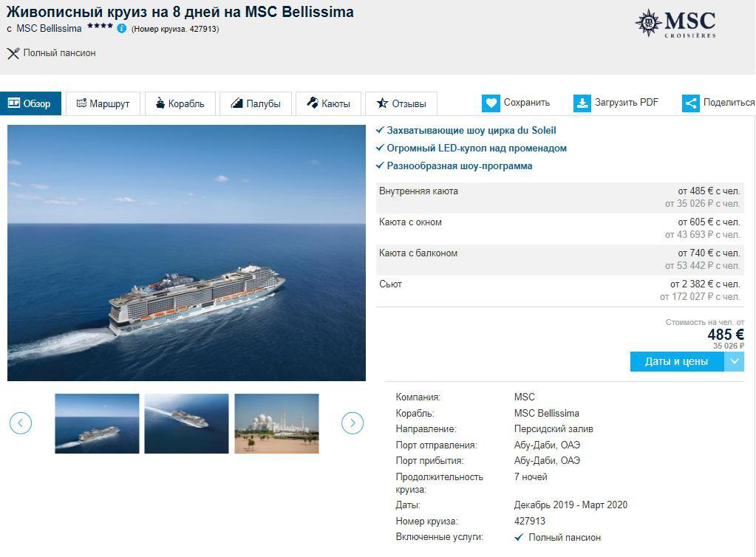This screenshot has width=756, height=557.
Task: Switch to the Корабль tab
Action: 180,103
